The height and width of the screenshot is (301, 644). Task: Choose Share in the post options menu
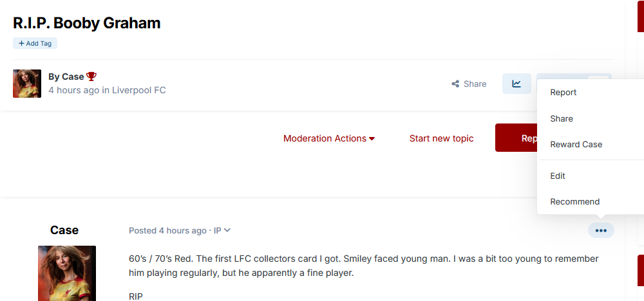click(x=562, y=118)
